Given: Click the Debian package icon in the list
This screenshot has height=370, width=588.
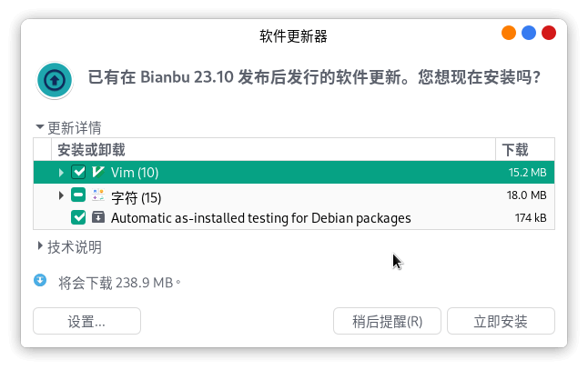Looking at the screenshot, I should tap(98, 218).
